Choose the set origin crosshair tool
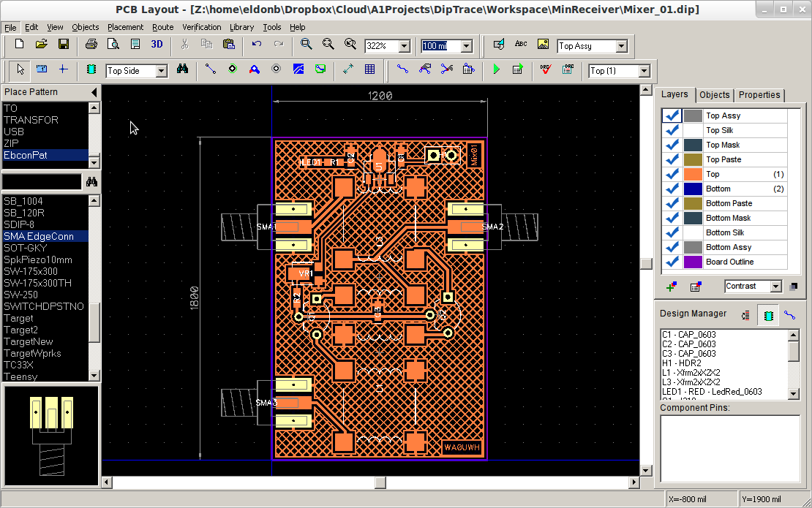Screen dimensions: 812x508 click(63, 69)
